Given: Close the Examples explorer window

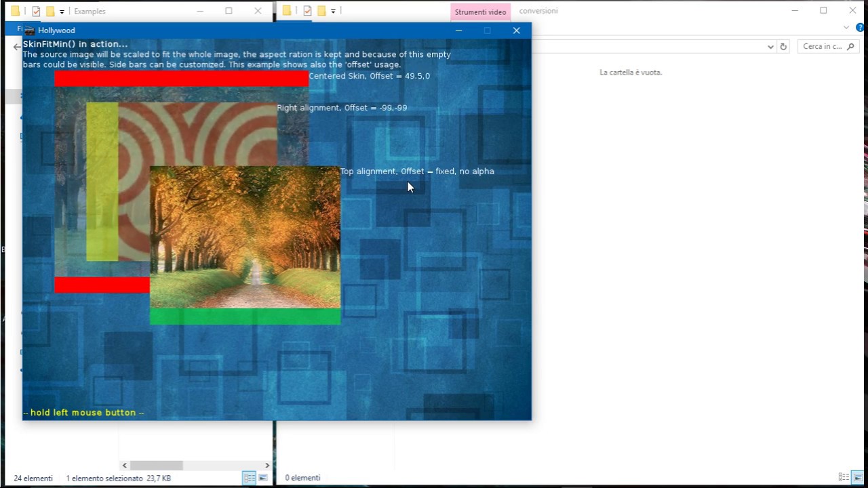Looking at the screenshot, I should [258, 11].
